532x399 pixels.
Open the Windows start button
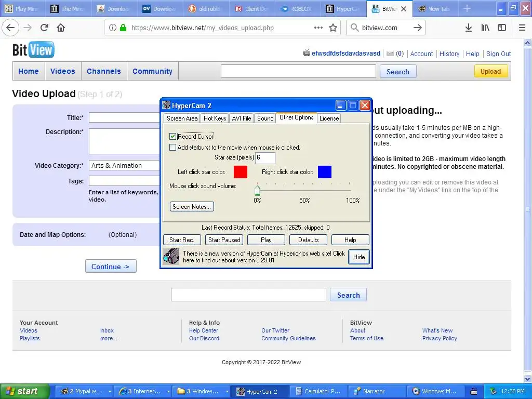tap(24, 391)
